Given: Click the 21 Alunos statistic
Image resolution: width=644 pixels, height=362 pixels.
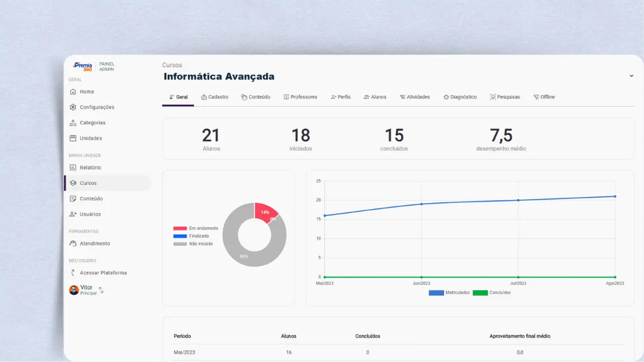Looking at the screenshot, I should [211, 139].
